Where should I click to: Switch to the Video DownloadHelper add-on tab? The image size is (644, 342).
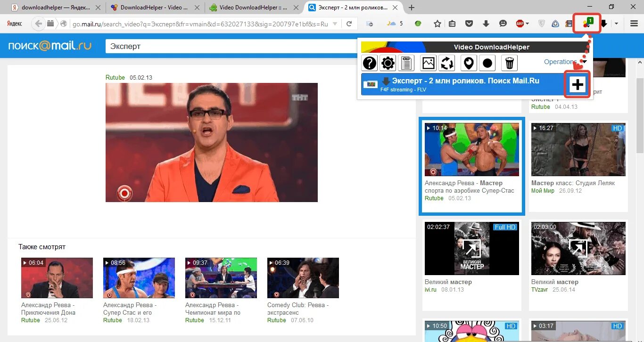tap(254, 8)
